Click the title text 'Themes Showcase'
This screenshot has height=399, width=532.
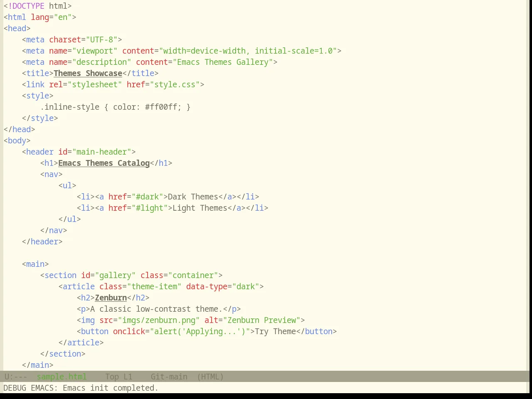click(88, 74)
